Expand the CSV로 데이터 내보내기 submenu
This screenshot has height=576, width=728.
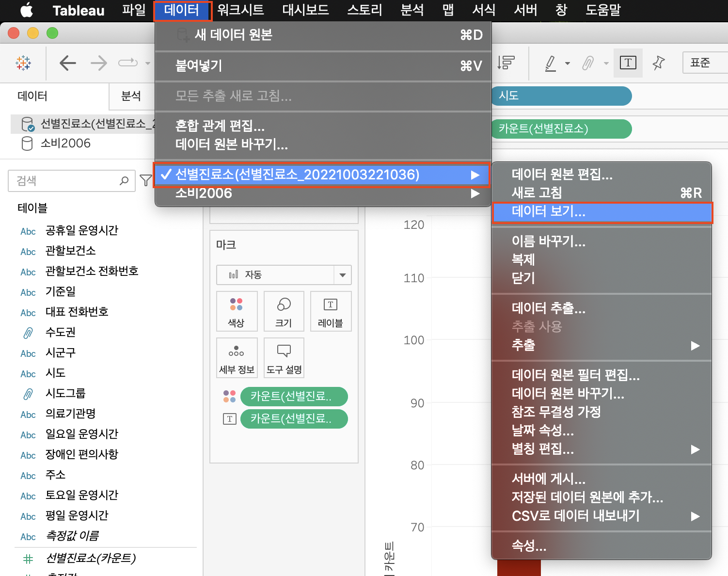(x=695, y=516)
